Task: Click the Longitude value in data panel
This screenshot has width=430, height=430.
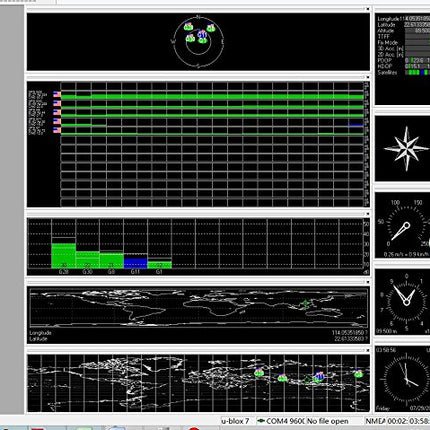Action: tap(417, 19)
